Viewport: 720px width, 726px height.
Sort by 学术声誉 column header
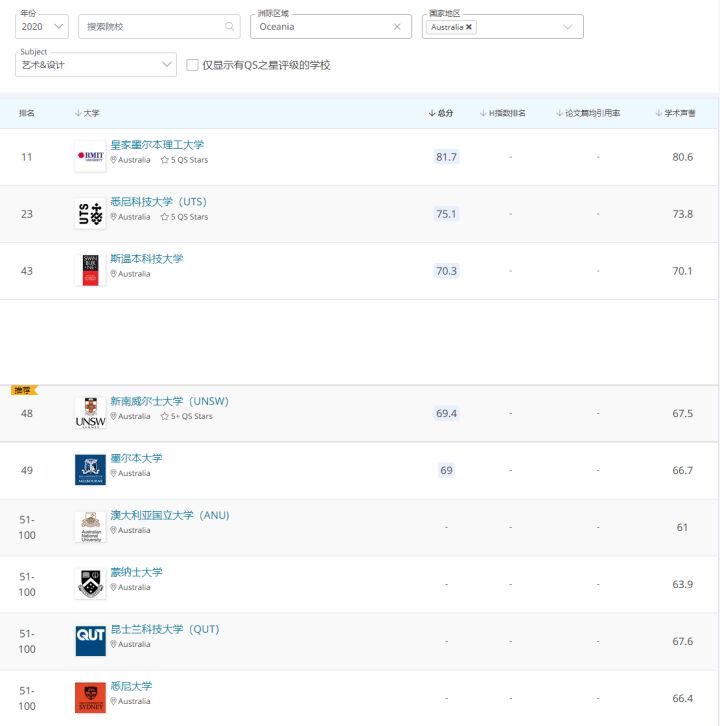(676, 113)
